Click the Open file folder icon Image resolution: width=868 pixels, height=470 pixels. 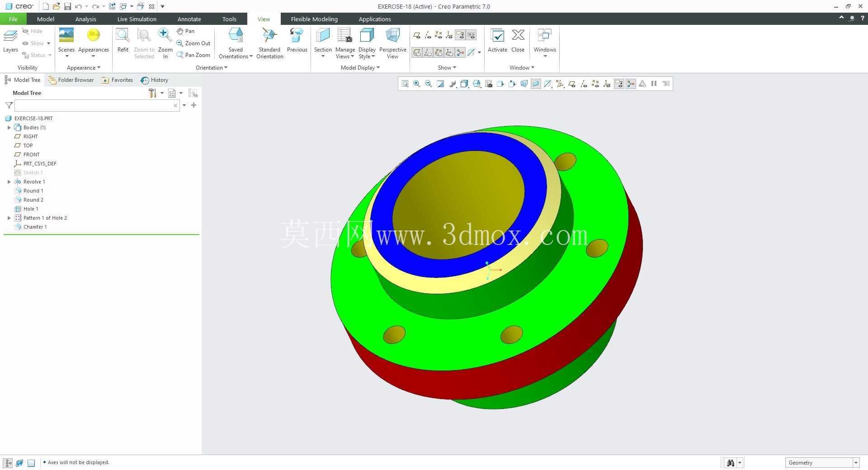click(57, 6)
